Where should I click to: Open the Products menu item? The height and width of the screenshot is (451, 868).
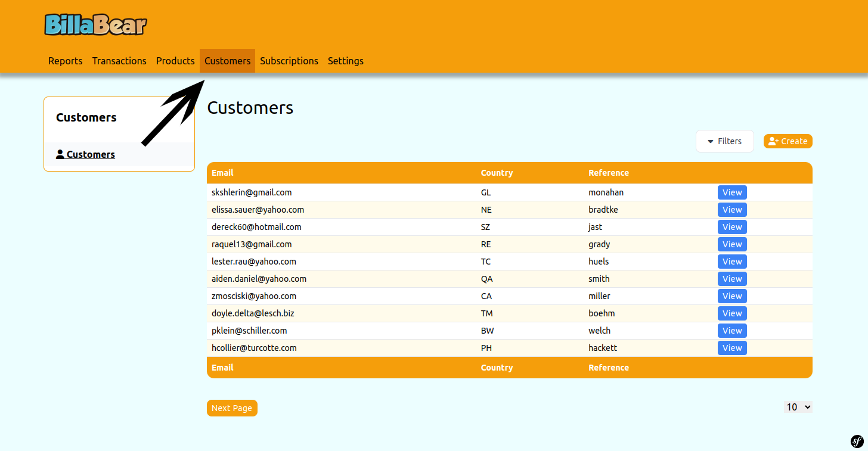coord(175,61)
